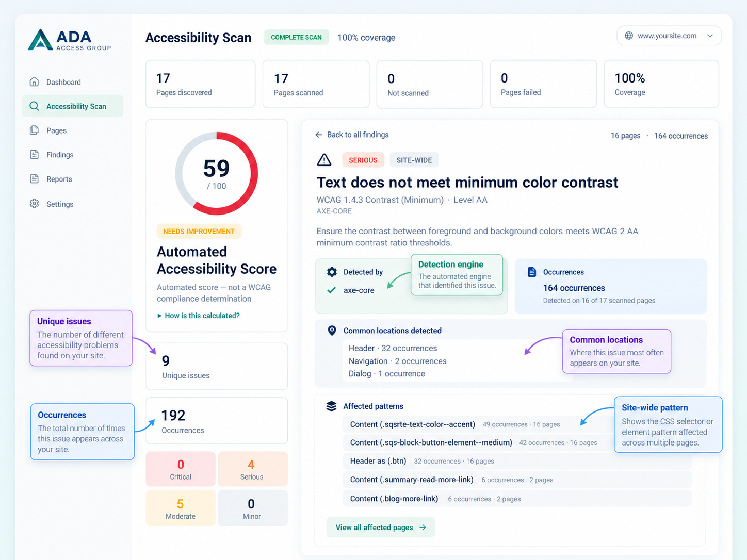
Task: Click the AXE-CORE label under the title
Action: [x=334, y=211]
